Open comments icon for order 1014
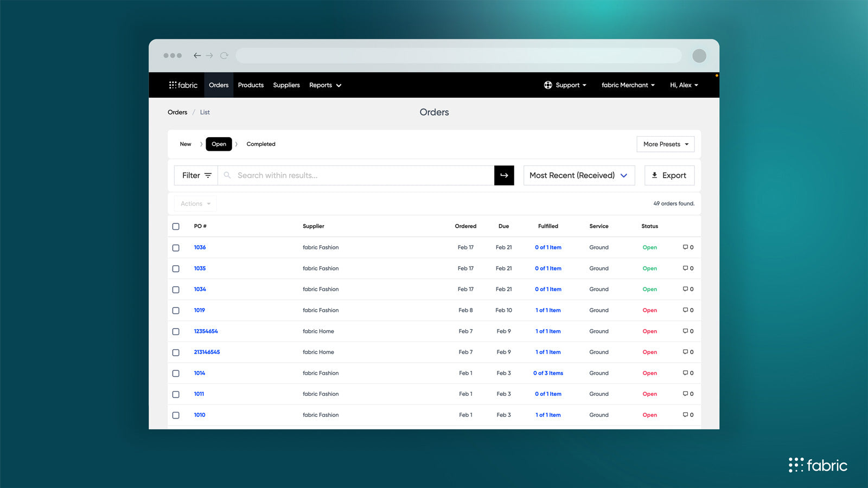 coord(685,373)
